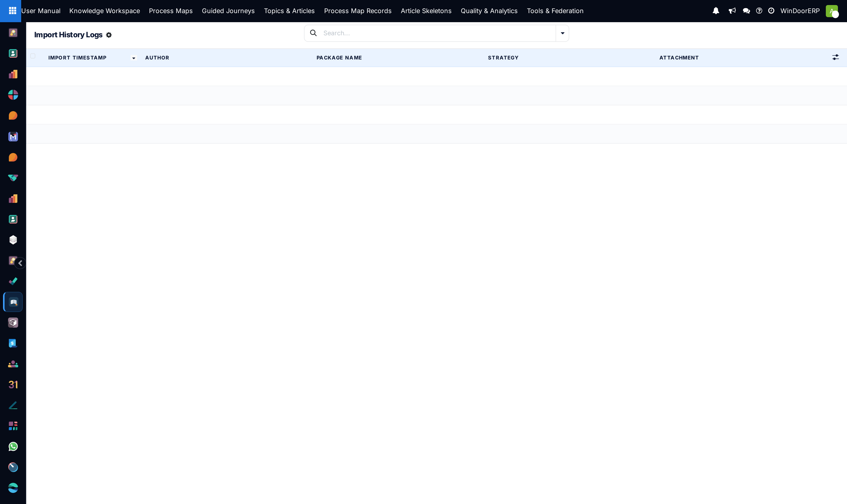Click the green user avatar

click(x=832, y=11)
